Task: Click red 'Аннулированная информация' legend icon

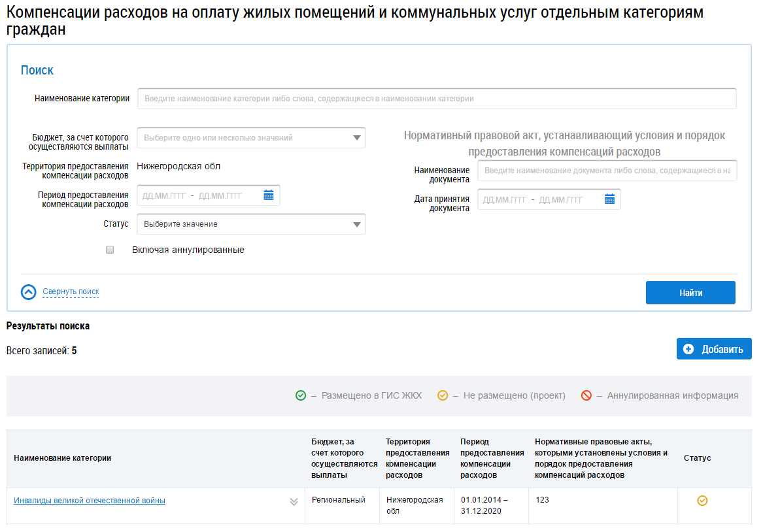Action: click(586, 395)
